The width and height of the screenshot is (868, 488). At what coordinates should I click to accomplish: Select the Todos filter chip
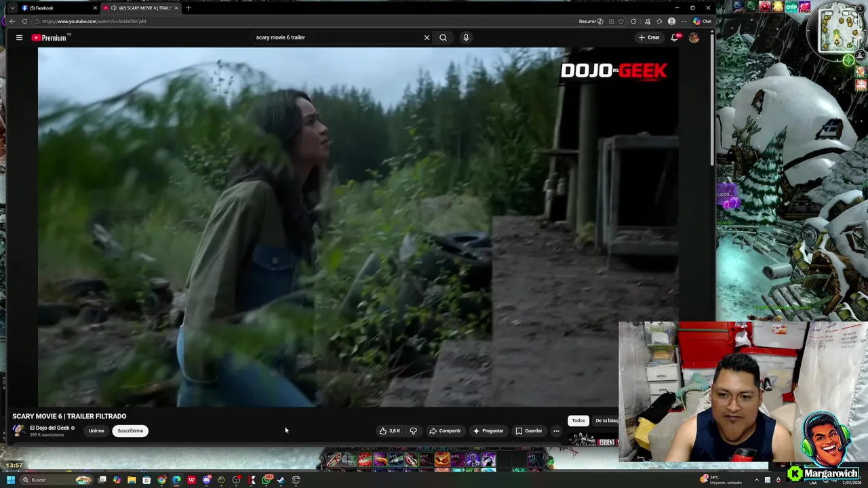point(578,421)
